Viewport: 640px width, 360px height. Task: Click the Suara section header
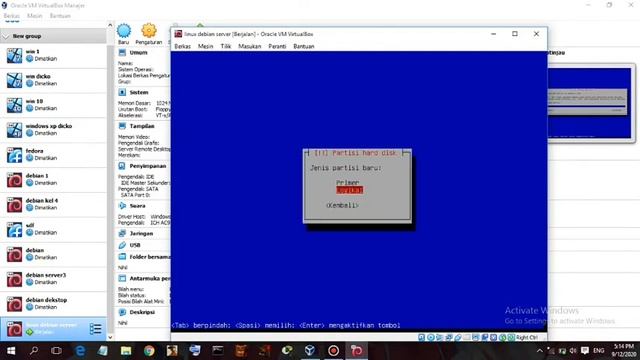click(x=138, y=206)
